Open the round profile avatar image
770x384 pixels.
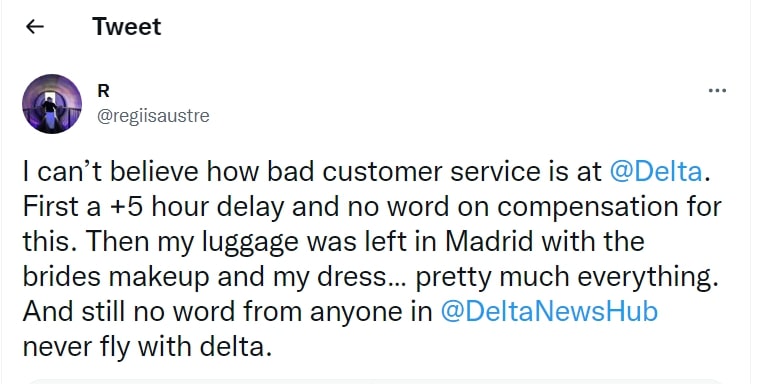[52, 104]
